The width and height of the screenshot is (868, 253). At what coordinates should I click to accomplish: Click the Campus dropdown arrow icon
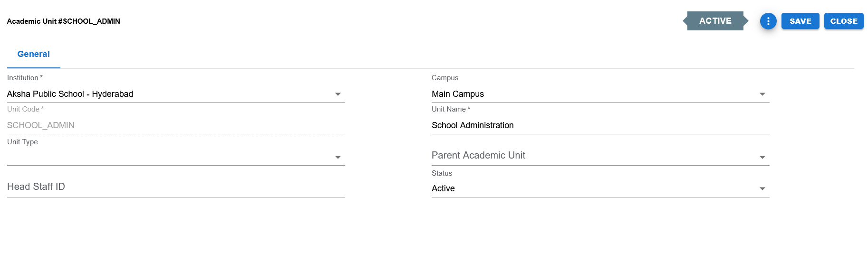(x=762, y=94)
